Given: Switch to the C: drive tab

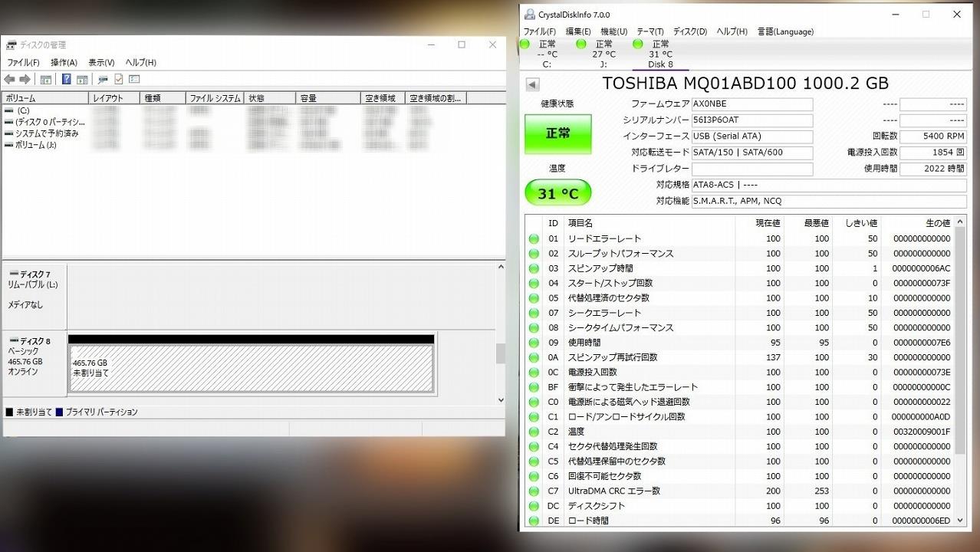Looking at the screenshot, I should (547, 54).
